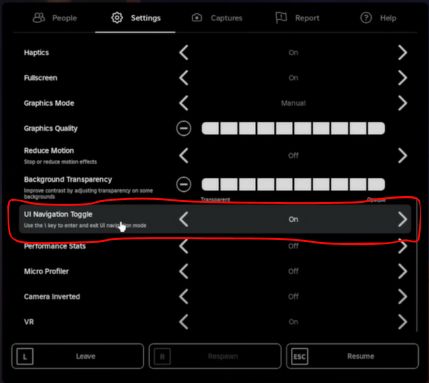Click right arrow for Performance Stats
429x383 pixels.
[403, 246]
